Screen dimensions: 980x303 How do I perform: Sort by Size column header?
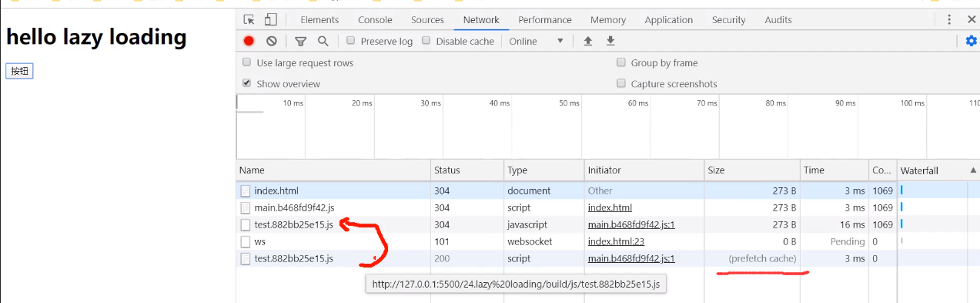[752, 170]
